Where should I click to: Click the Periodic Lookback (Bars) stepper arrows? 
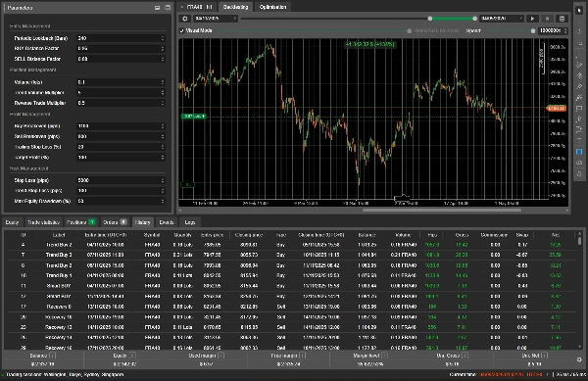click(x=163, y=38)
